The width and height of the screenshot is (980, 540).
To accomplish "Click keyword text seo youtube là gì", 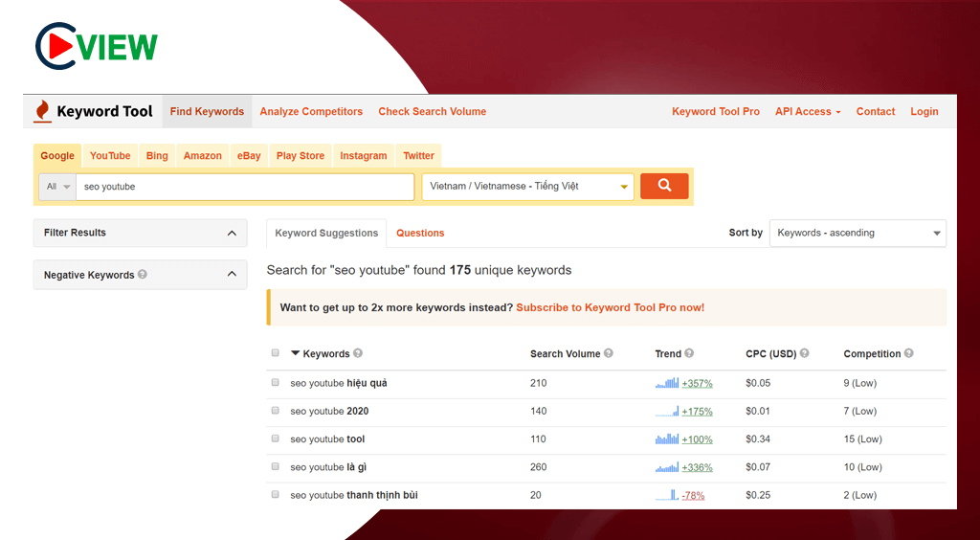I will tap(328, 467).
